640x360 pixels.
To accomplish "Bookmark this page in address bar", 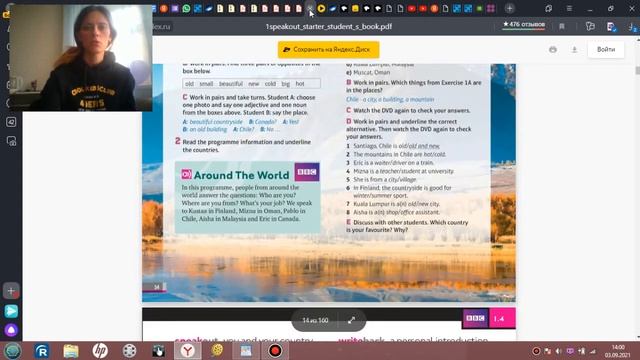I will pos(562,27).
